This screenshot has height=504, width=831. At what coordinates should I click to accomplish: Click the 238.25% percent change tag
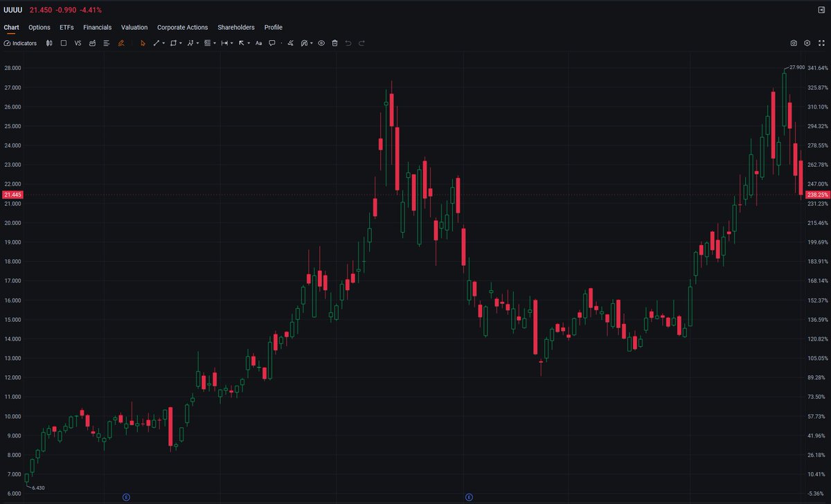817,195
